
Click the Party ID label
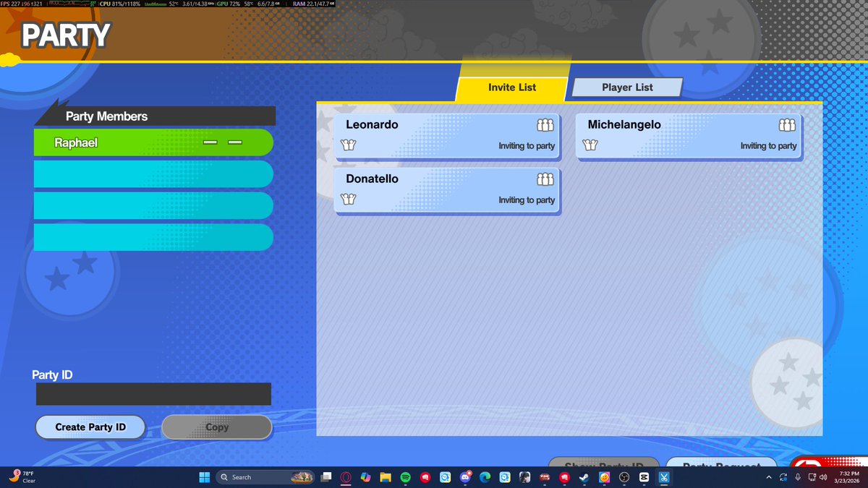coord(52,375)
